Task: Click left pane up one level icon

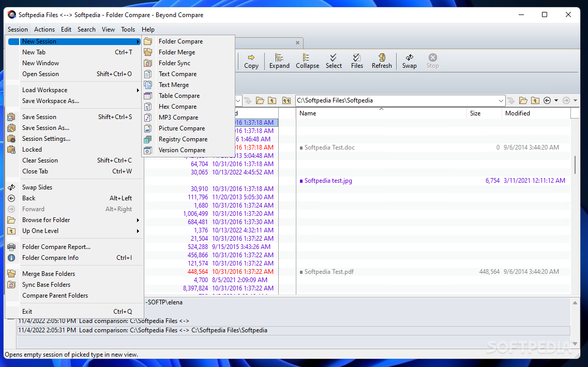Action: [272, 100]
